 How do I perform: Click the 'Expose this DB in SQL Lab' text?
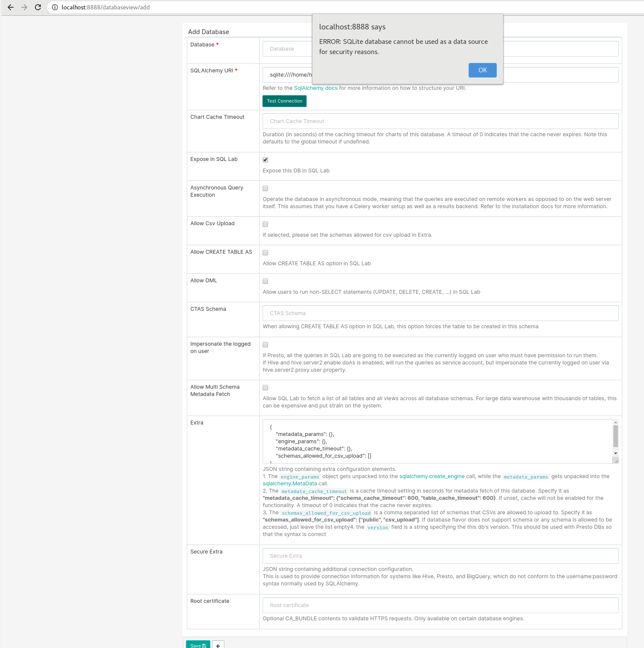[296, 171]
